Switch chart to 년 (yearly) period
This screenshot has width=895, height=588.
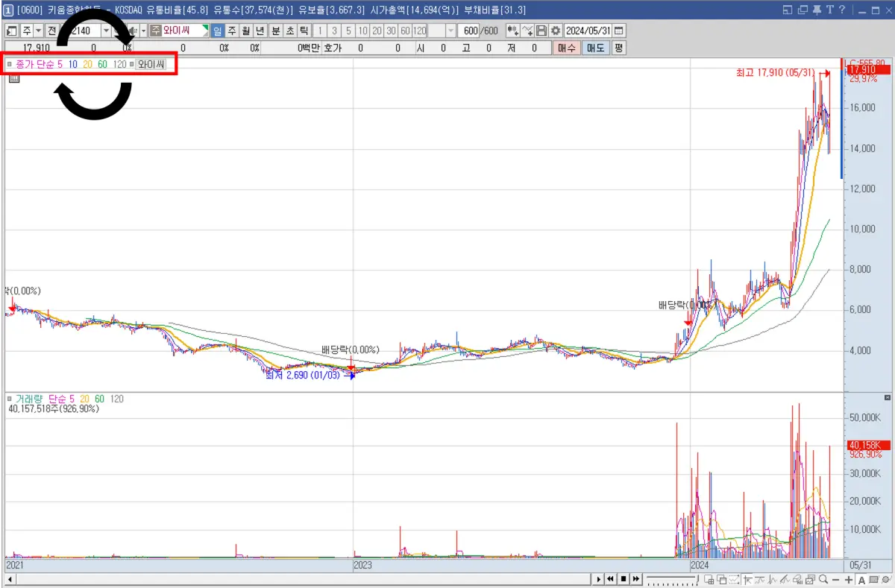259,31
